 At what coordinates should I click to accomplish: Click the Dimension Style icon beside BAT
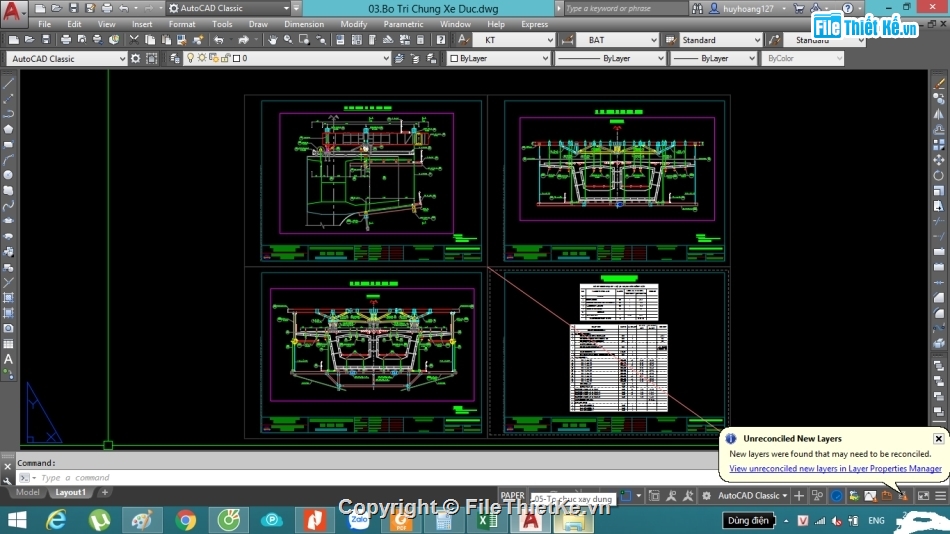pyautogui.click(x=567, y=40)
